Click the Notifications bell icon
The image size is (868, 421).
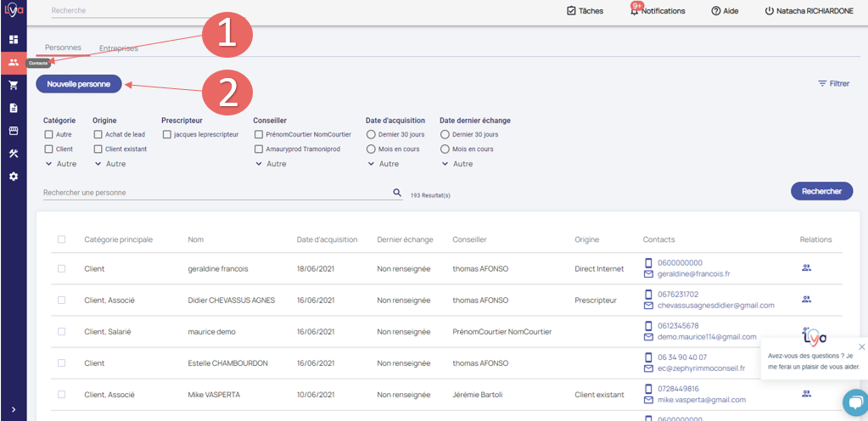click(634, 11)
